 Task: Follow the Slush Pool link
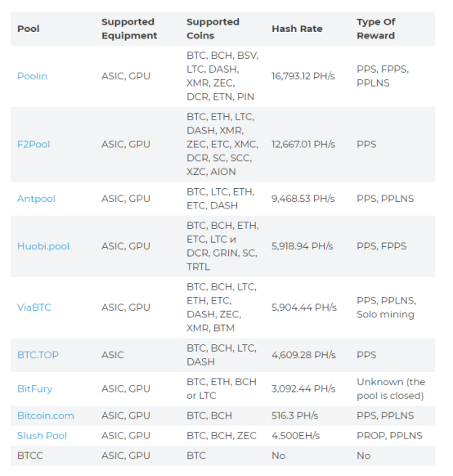(42, 436)
